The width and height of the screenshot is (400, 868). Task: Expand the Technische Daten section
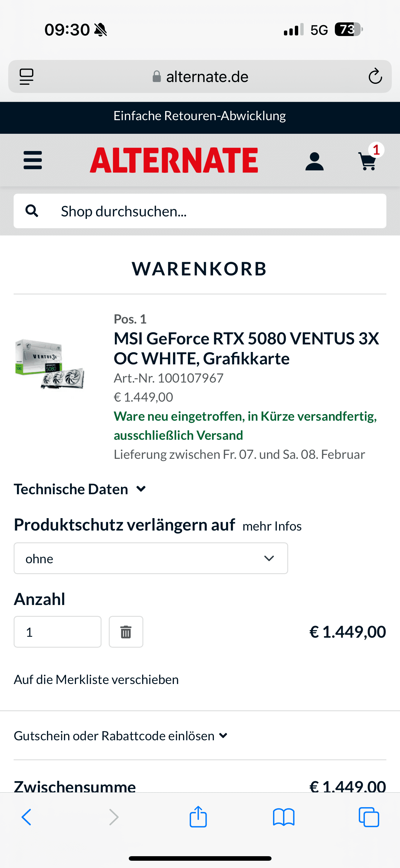80,489
